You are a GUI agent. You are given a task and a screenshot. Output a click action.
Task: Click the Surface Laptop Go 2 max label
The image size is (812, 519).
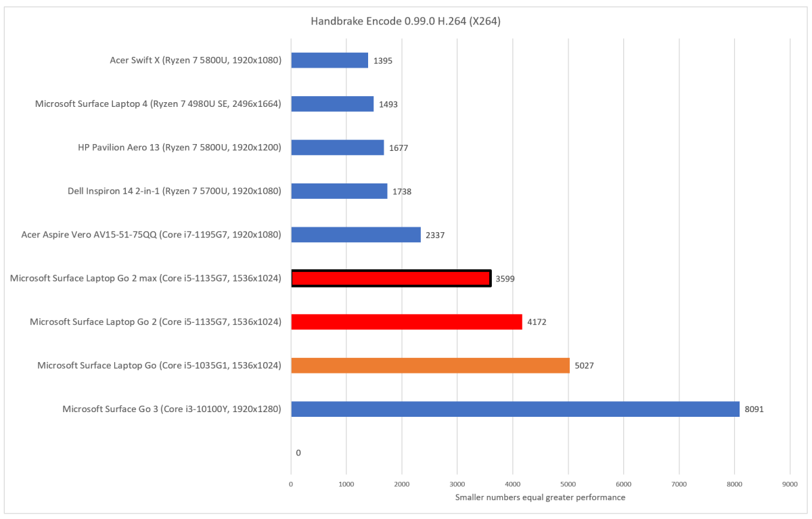point(146,278)
